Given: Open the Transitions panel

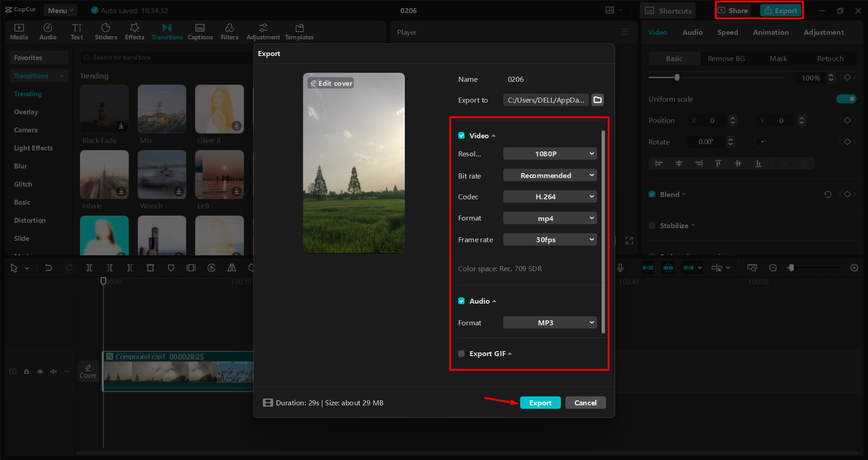Looking at the screenshot, I should (x=166, y=31).
